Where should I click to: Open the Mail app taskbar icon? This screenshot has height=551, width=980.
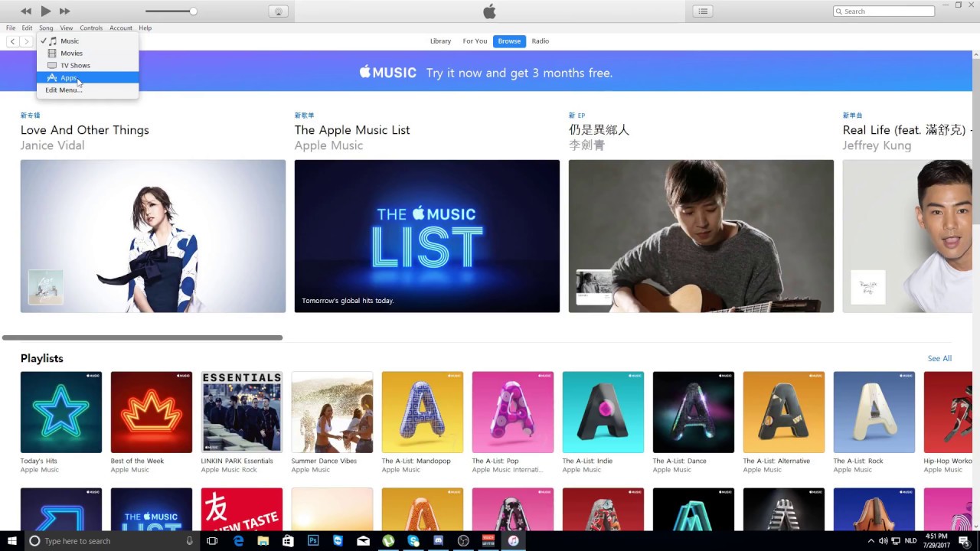pos(363,541)
